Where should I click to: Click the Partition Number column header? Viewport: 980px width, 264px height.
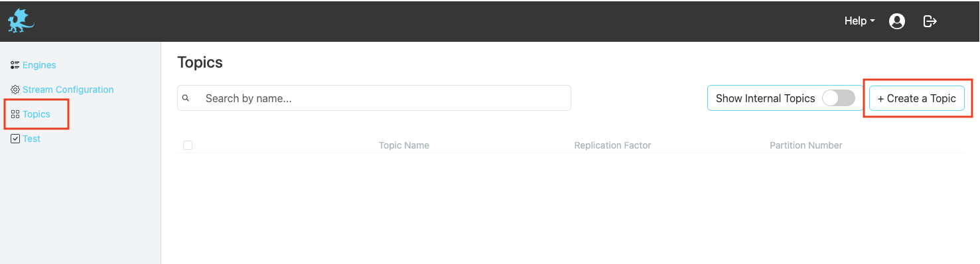pos(805,145)
